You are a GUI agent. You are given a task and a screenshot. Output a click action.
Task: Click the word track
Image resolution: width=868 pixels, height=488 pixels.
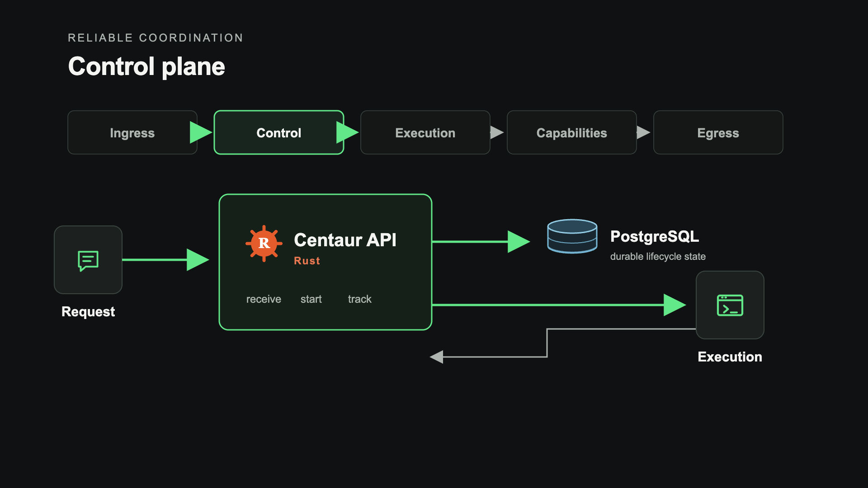point(360,299)
